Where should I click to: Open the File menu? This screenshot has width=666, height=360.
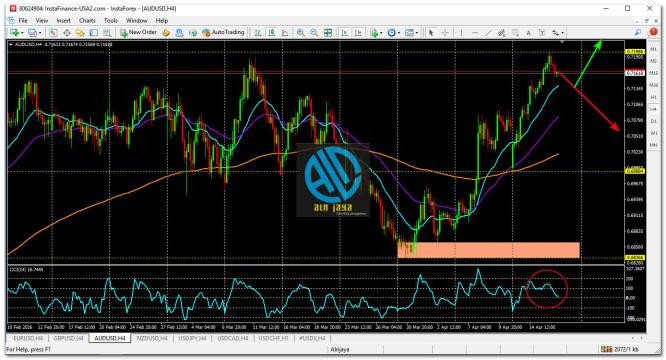pyautogui.click(x=23, y=20)
